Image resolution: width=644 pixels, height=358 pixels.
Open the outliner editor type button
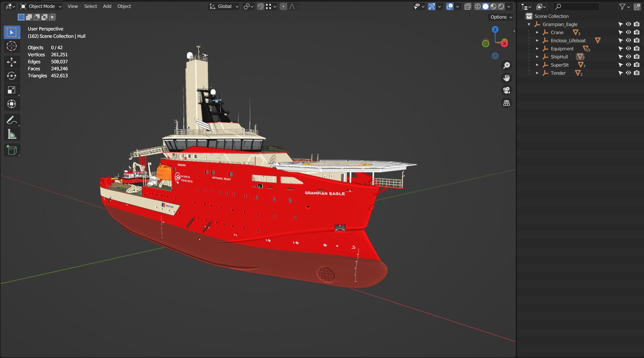(x=526, y=6)
